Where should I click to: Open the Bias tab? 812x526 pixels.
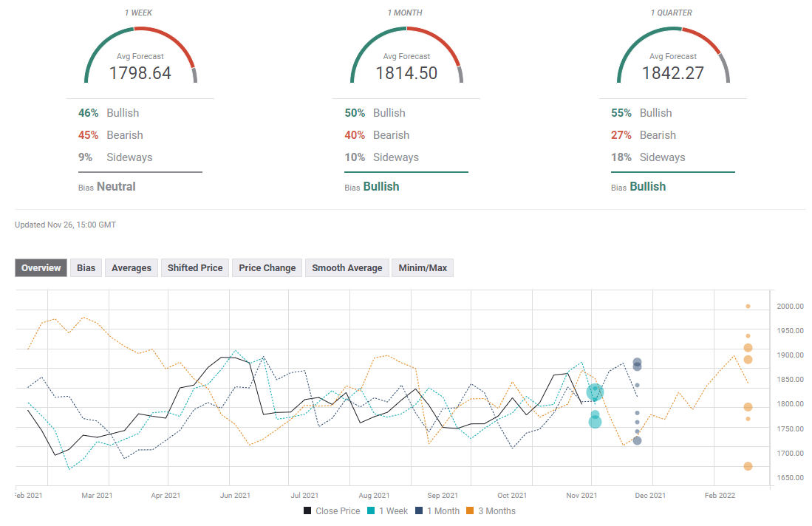pos(86,268)
